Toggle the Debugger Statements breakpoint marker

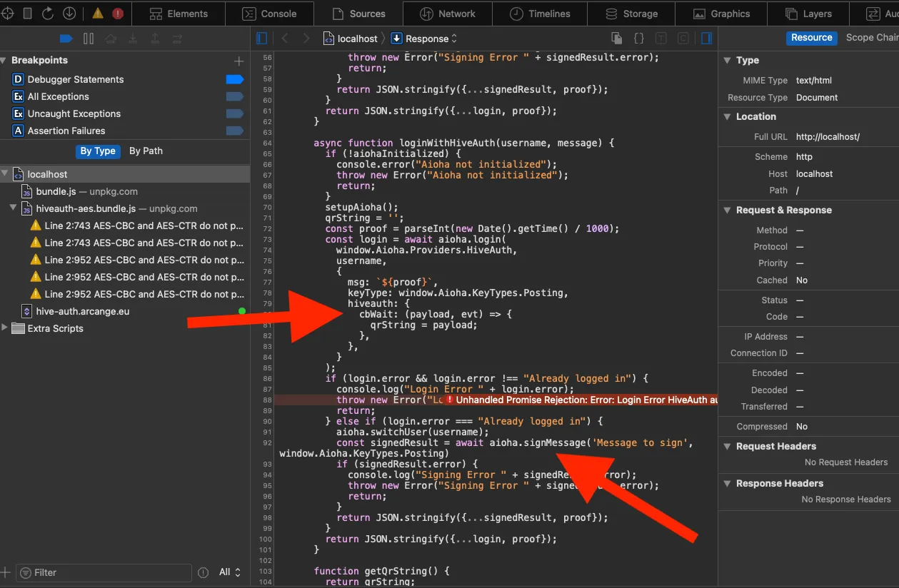[235, 79]
